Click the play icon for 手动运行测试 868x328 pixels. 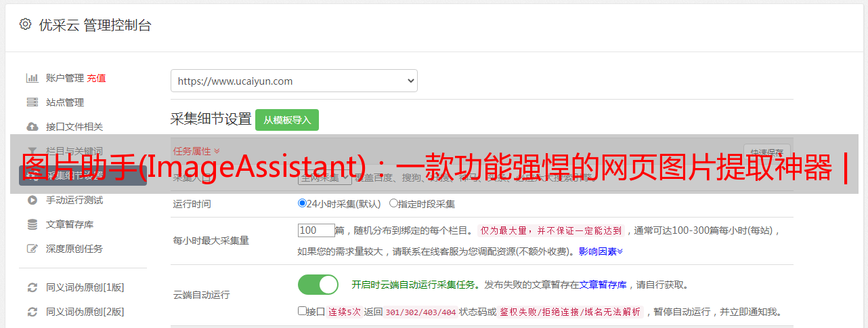tap(32, 200)
